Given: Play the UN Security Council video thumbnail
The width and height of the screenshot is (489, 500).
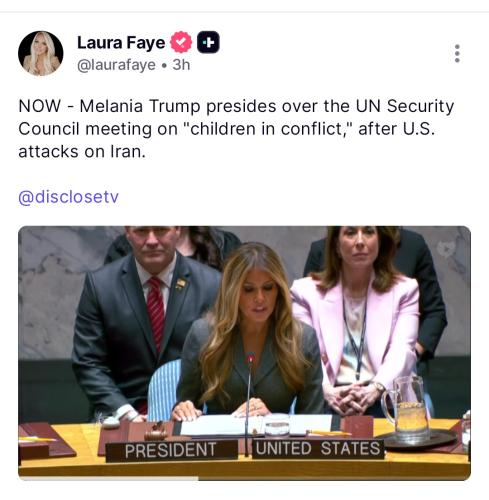Looking at the screenshot, I should pyautogui.click(x=244, y=353).
